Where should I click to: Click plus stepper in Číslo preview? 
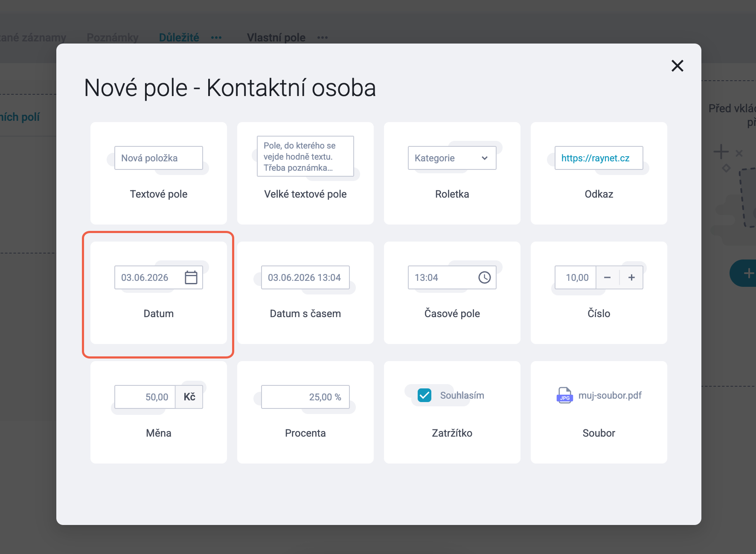click(x=631, y=277)
